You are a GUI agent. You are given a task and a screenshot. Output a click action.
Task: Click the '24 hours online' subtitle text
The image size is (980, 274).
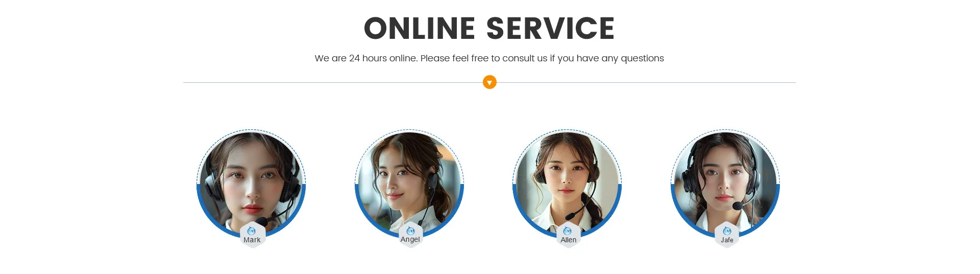click(383, 58)
